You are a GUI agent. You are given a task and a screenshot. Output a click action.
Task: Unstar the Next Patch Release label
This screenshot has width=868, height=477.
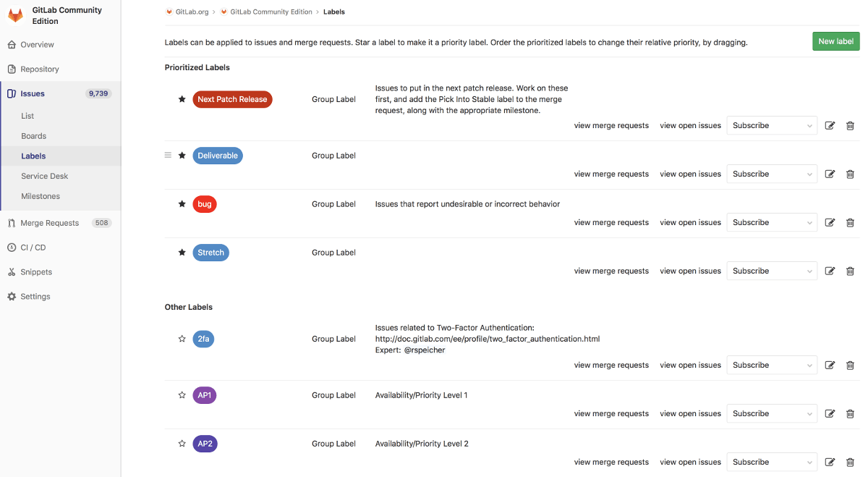pos(182,99)
